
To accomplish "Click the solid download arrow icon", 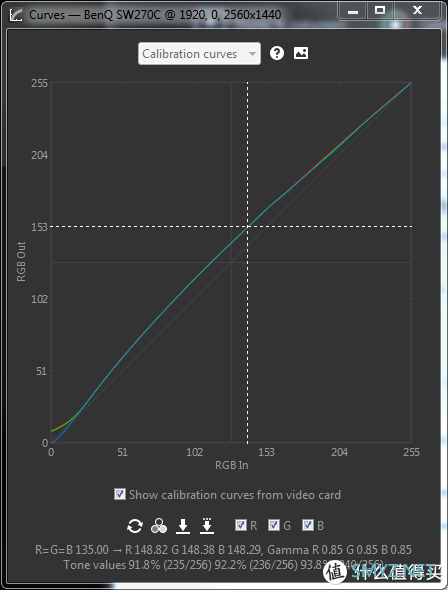I will pos(183,526).
